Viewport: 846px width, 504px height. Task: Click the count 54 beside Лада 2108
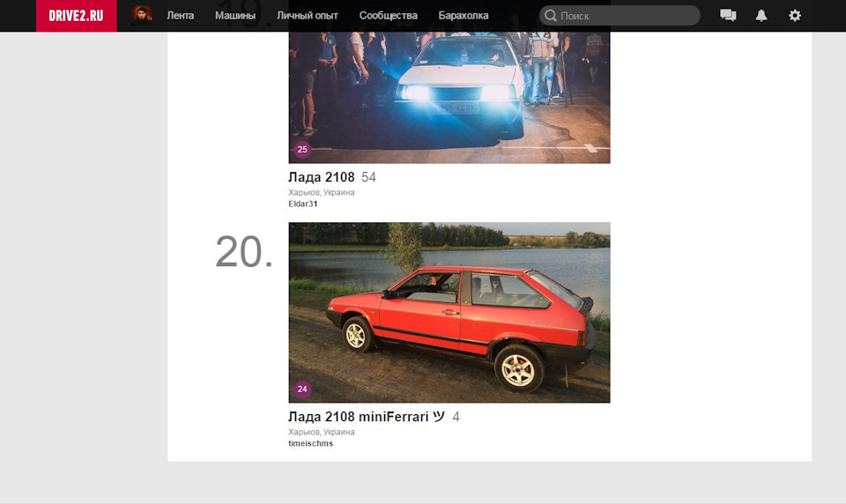pyautogui.click(x=368, y=177)
